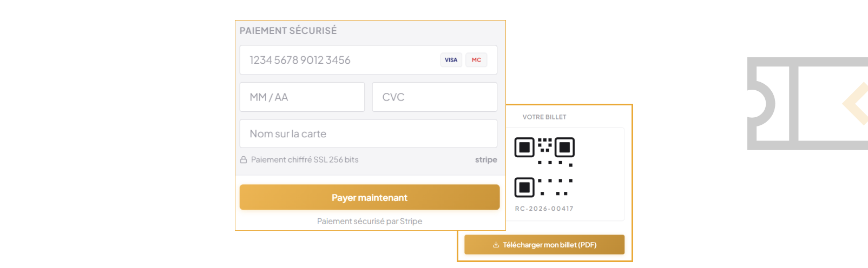Click the MM / AA expiry field
The image size is (868, 268).
[x=302, y=97]
